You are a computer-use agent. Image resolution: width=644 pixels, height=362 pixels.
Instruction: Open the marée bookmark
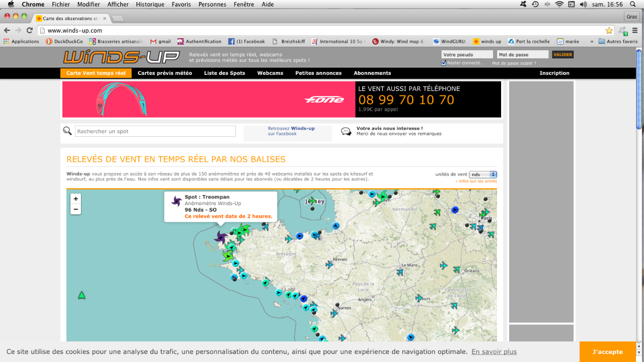tap(568, 41)
